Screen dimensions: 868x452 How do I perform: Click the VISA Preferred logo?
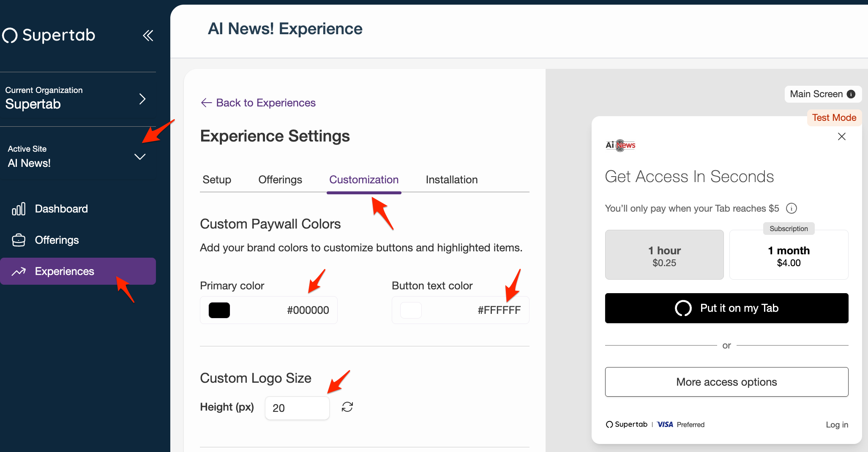click(681, 425)
